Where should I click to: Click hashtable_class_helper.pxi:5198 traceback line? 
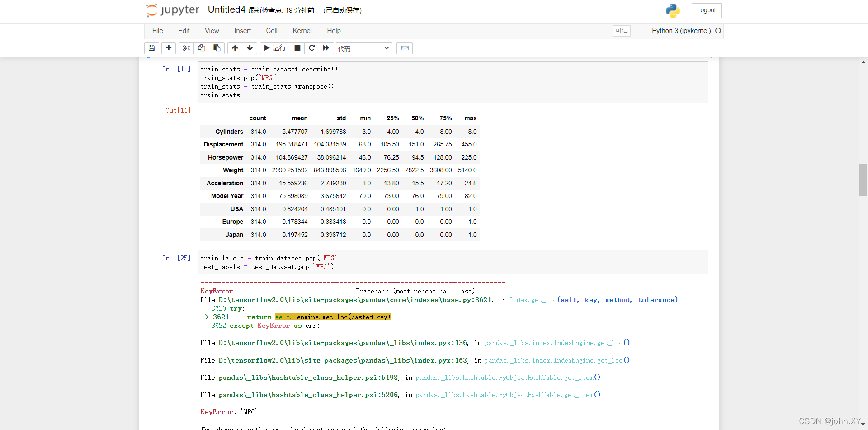tap(400, 378)
